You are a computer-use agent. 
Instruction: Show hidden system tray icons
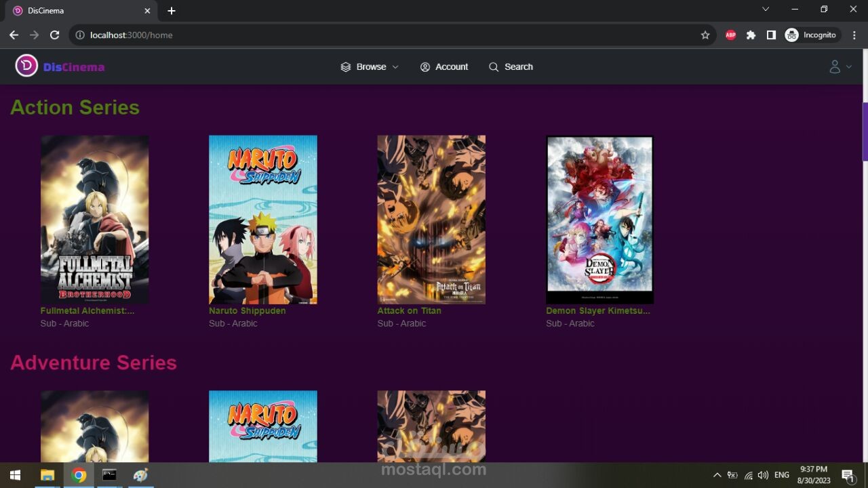pyautogui.click(x=717, y=475)
